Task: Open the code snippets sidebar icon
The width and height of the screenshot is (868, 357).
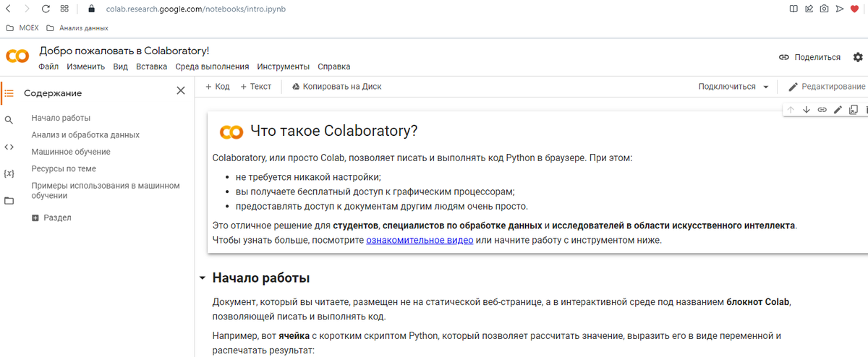Action: point(9,147)
